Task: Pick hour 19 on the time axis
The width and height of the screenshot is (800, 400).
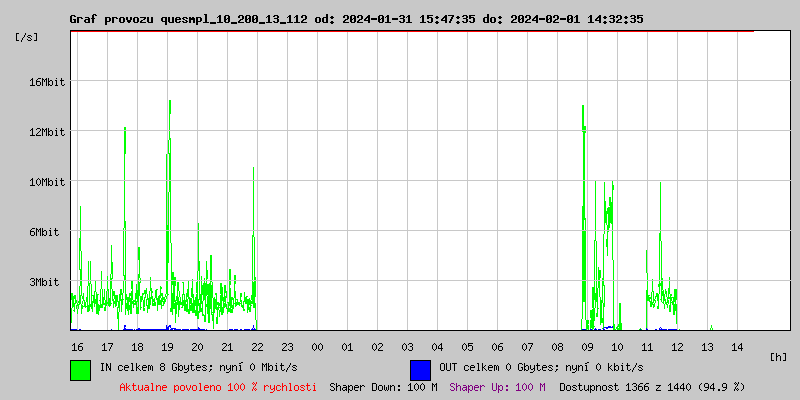Action: (x=167, y=346)
